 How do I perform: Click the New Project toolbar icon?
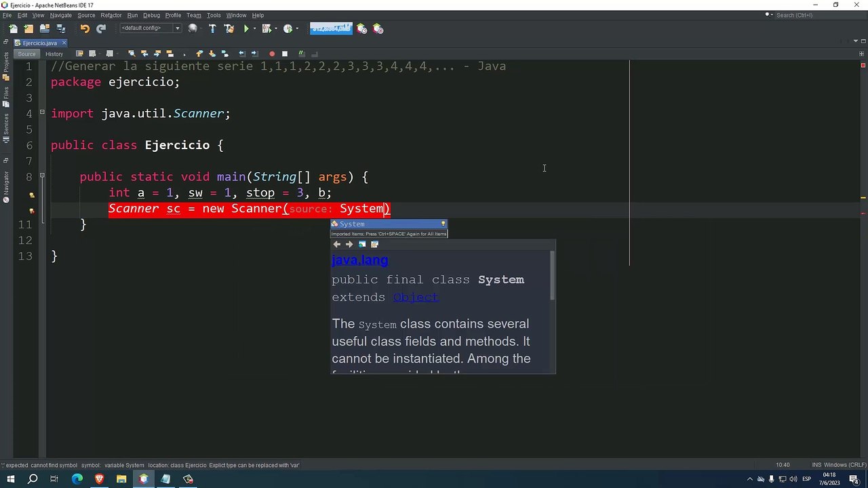[28, 28]
